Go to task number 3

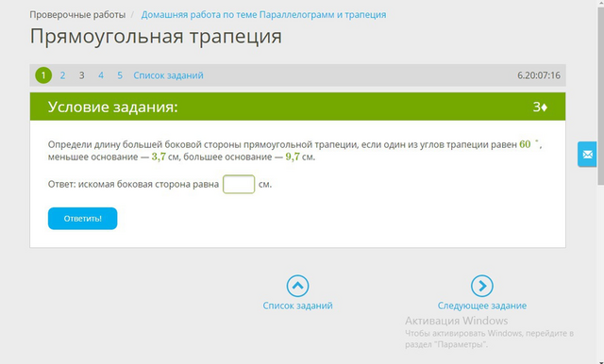(82, 75)
